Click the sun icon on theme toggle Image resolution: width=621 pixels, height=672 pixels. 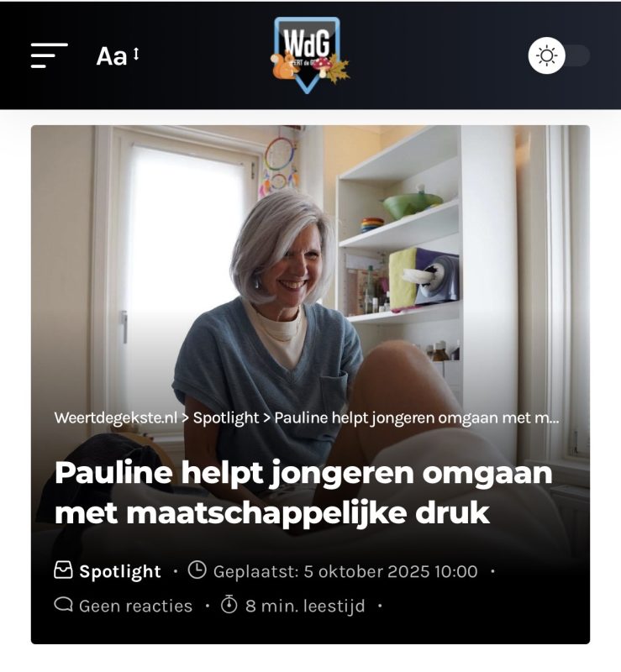click(x=547, y=55)
